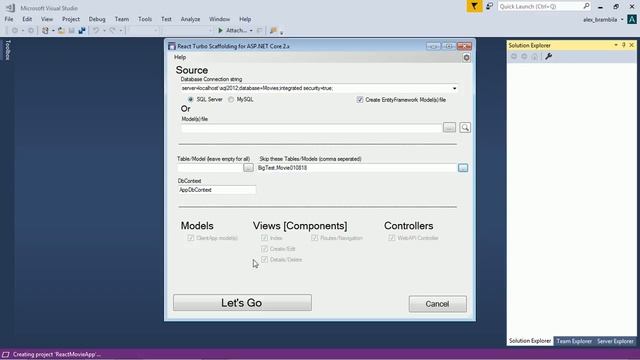Toggle the Index view checkbox

tap(264, 238)
